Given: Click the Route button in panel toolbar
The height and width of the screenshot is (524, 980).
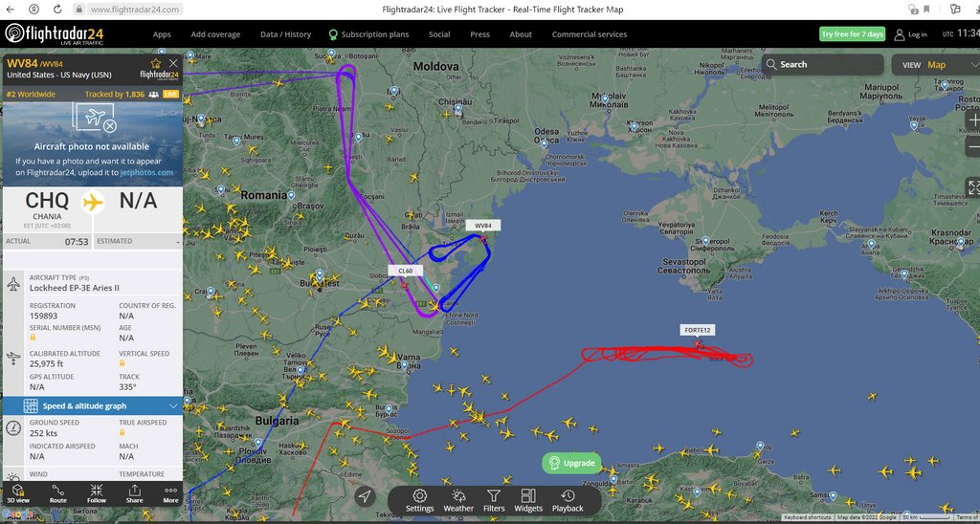Looking at the screenshot, I should pos(58,493).
